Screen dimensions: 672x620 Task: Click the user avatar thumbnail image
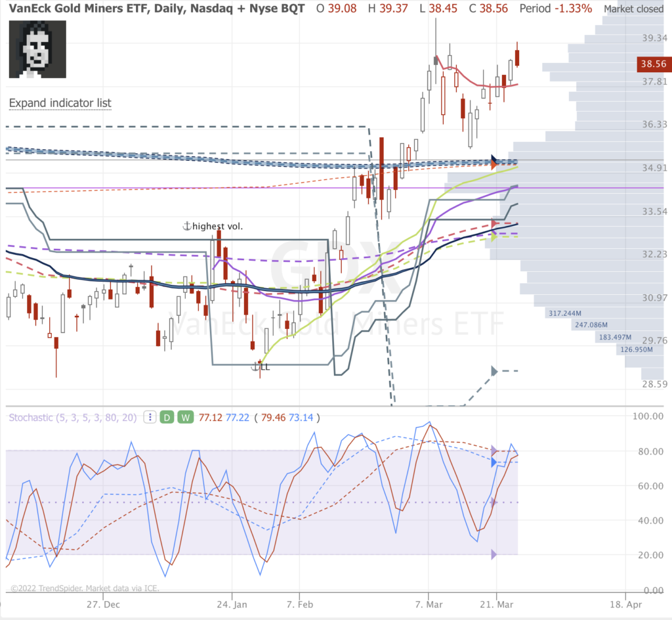pos(37,49)
